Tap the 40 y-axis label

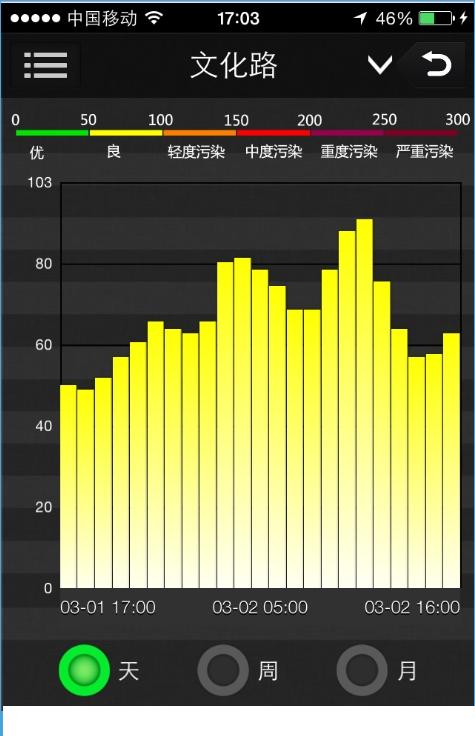tap(44, 426)
